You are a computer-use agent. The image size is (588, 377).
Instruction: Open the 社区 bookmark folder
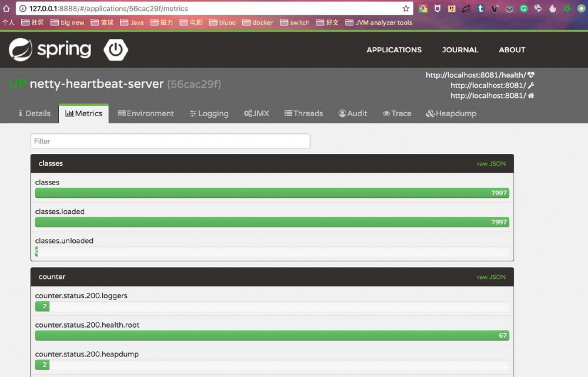(32, 22)
